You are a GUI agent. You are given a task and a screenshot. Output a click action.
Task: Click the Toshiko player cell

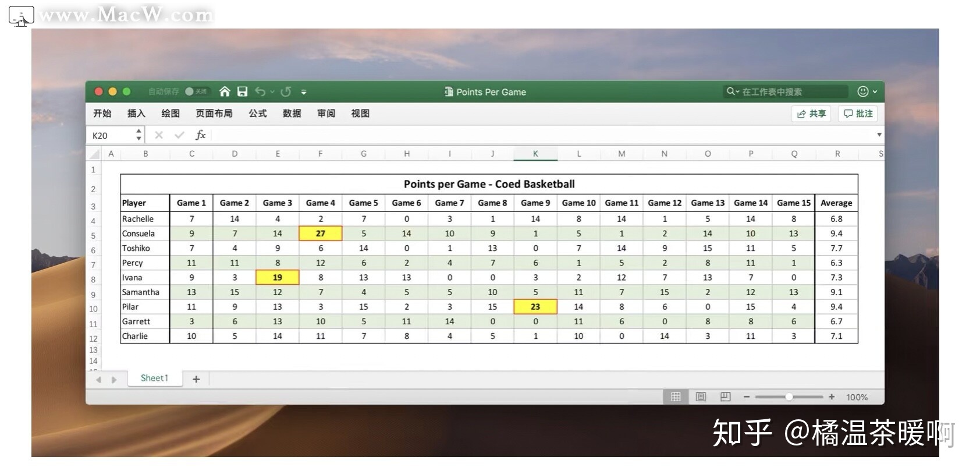(x=145, y=248)
